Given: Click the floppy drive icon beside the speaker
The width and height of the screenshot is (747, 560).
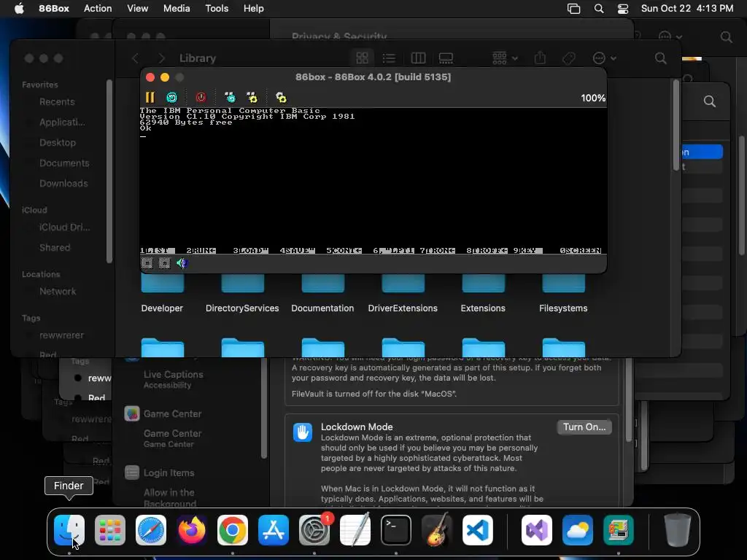Looking at the screenshot, I should [164, 262].
